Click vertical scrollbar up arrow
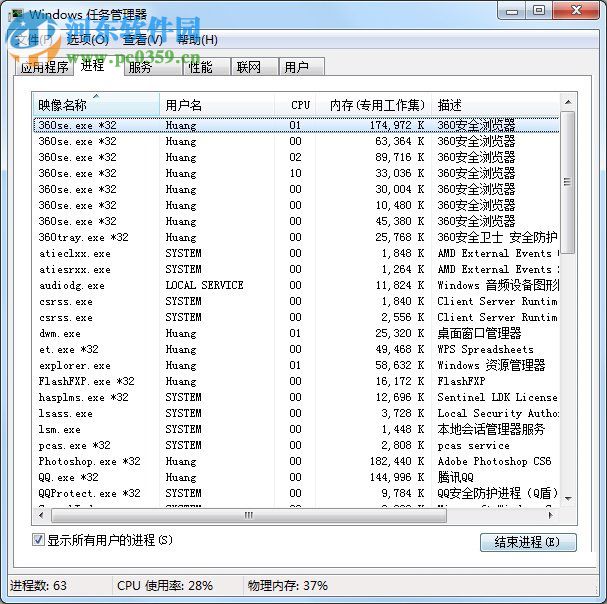The image size is (607, 604). point(568,102)
